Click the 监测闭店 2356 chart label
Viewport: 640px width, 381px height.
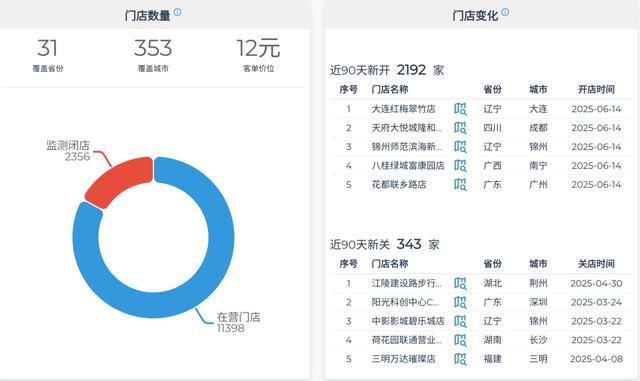tap(68, 151)
